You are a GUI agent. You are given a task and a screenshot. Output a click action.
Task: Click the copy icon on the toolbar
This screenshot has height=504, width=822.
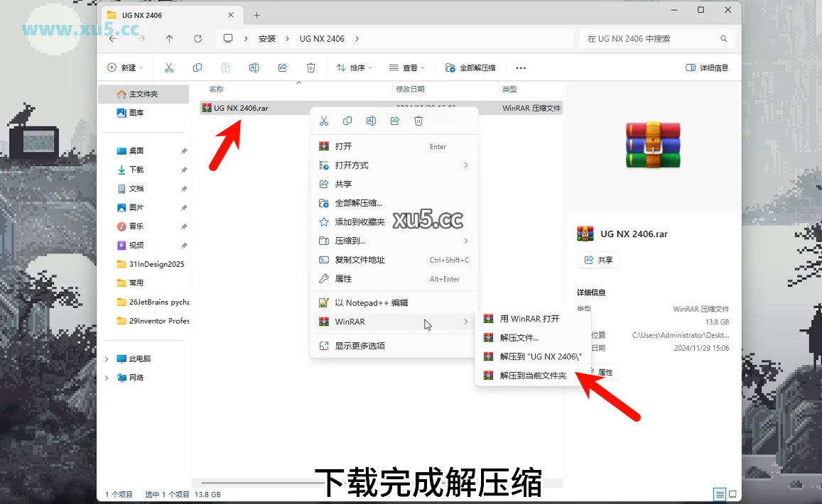click(197, 67)
